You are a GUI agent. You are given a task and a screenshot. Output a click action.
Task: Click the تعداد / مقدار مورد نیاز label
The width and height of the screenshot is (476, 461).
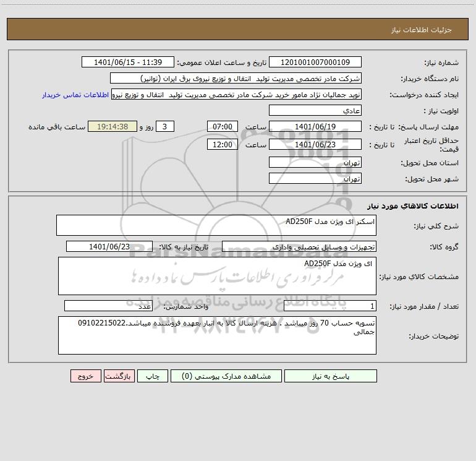424,306
